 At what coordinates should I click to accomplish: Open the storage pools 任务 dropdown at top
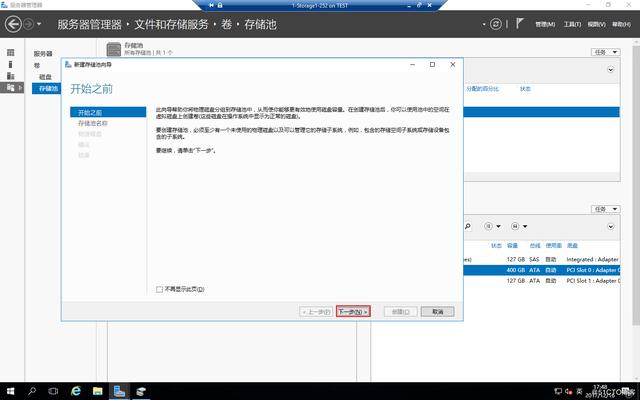tap(605, 52)
